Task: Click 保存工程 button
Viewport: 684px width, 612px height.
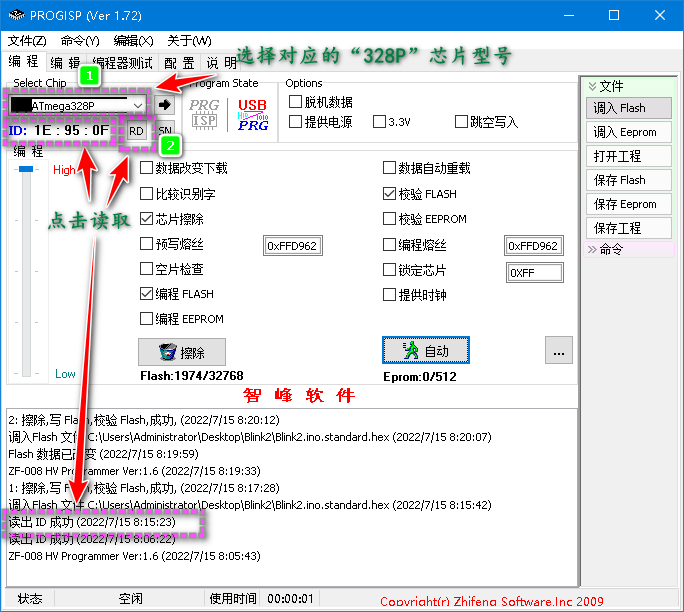Action: (x=629, y=228)
